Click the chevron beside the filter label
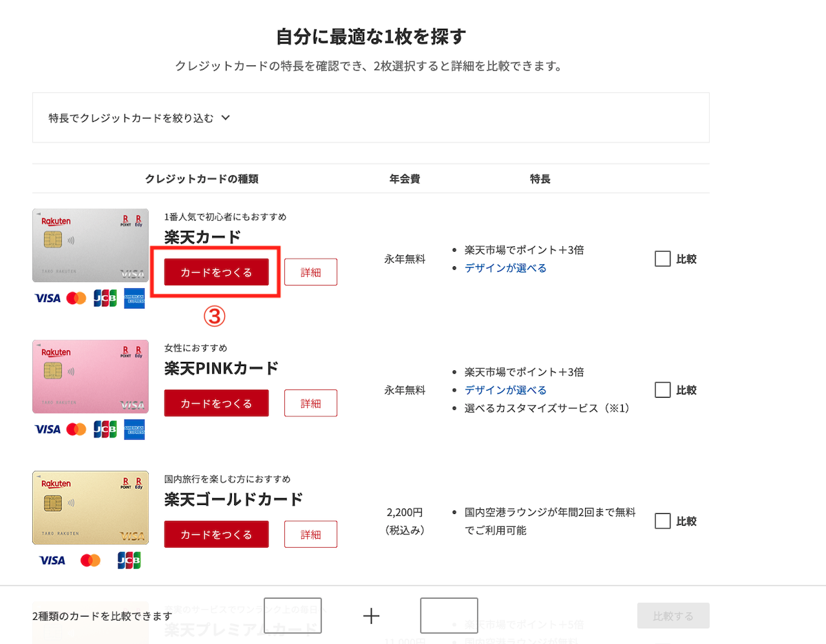Viewport: 826px width, 644px height. (x=225, y=118)
